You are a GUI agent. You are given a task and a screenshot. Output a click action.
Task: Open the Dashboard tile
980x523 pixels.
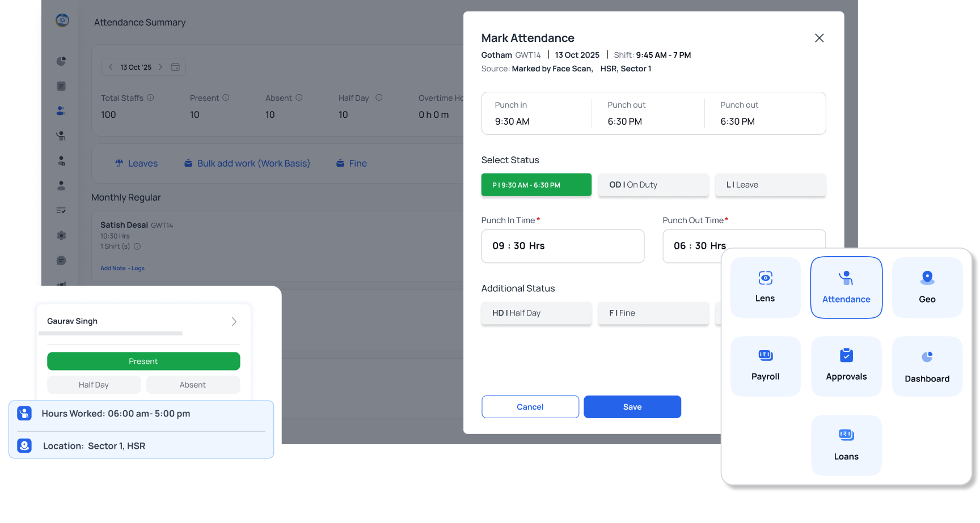(927, 366)
